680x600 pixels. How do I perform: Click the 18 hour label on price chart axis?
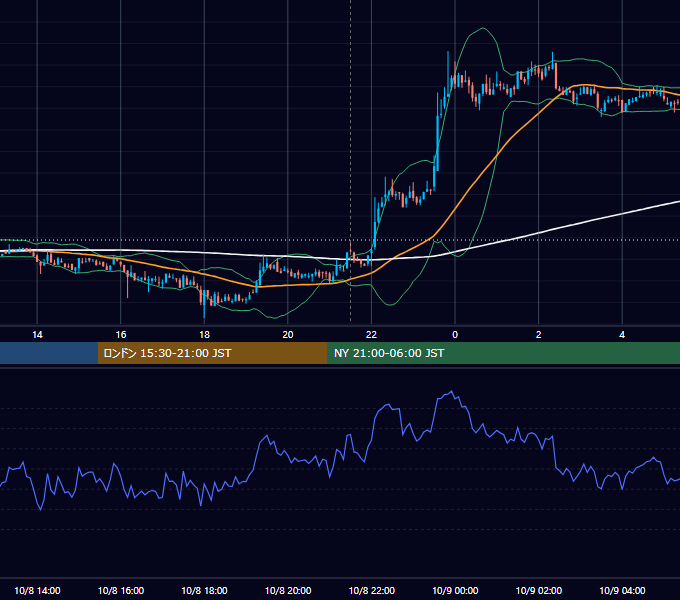[x=204, y=335]
